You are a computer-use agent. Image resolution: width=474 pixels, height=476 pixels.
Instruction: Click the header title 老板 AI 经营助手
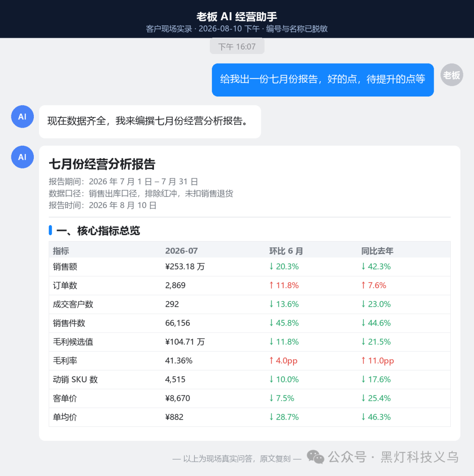237,16
